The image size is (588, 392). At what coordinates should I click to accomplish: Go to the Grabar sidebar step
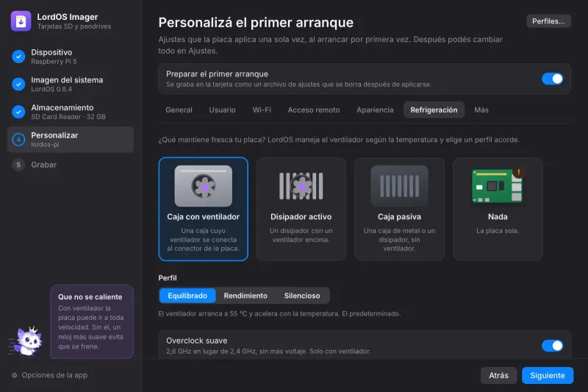pyautogui.click(x=71, y=165)
